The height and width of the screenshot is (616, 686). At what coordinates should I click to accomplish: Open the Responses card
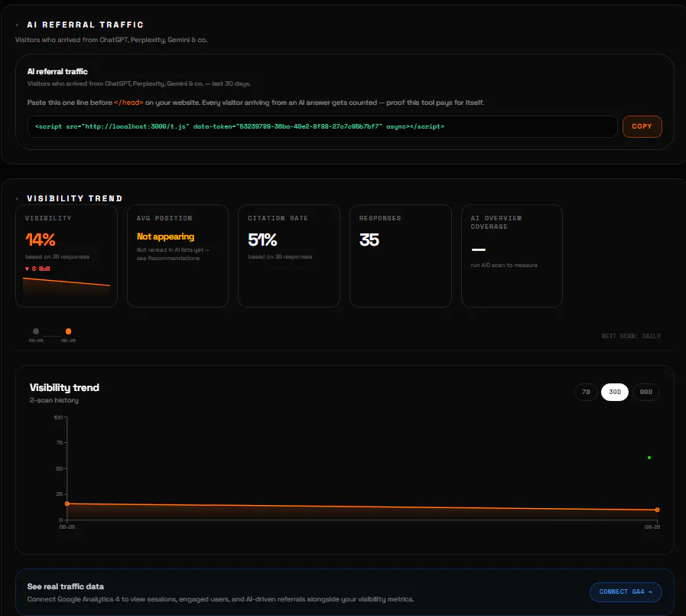pos(400,256)
